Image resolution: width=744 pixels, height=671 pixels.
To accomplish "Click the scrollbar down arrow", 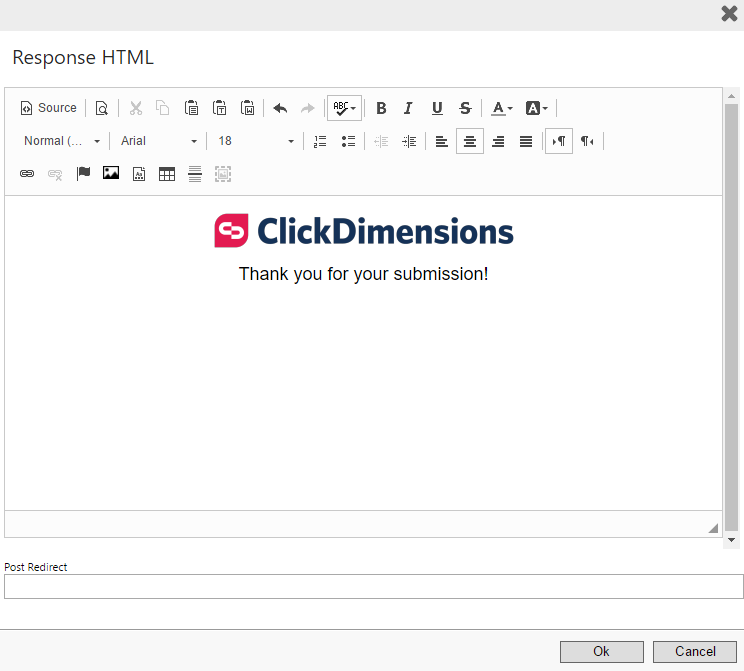I will point(731,540).
